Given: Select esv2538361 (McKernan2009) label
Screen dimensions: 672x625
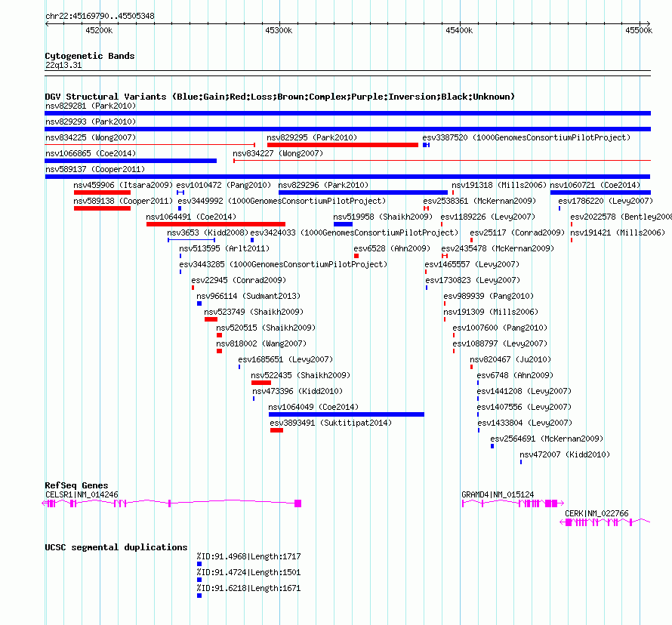Looking at the screenshot, I should pyautogui.click(x=479, y=201).
